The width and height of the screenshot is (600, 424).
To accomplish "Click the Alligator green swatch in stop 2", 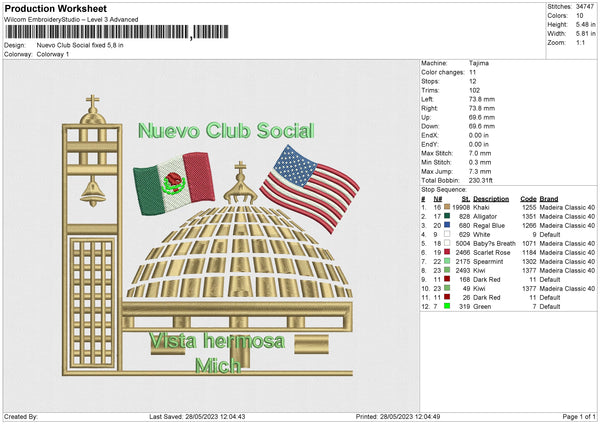I will pos(447,216).
